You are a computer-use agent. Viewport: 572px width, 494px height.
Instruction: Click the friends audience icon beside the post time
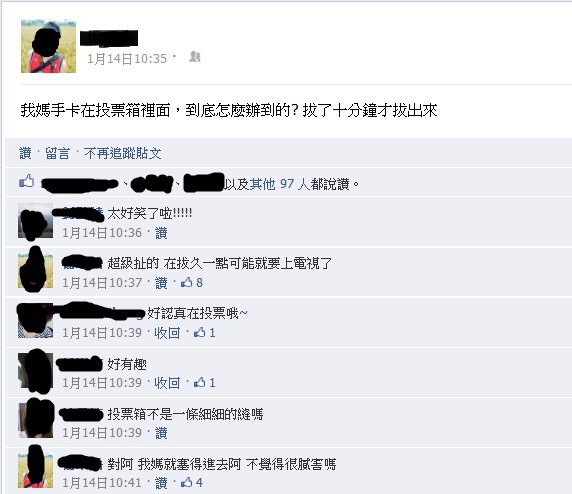pos(195,57)
